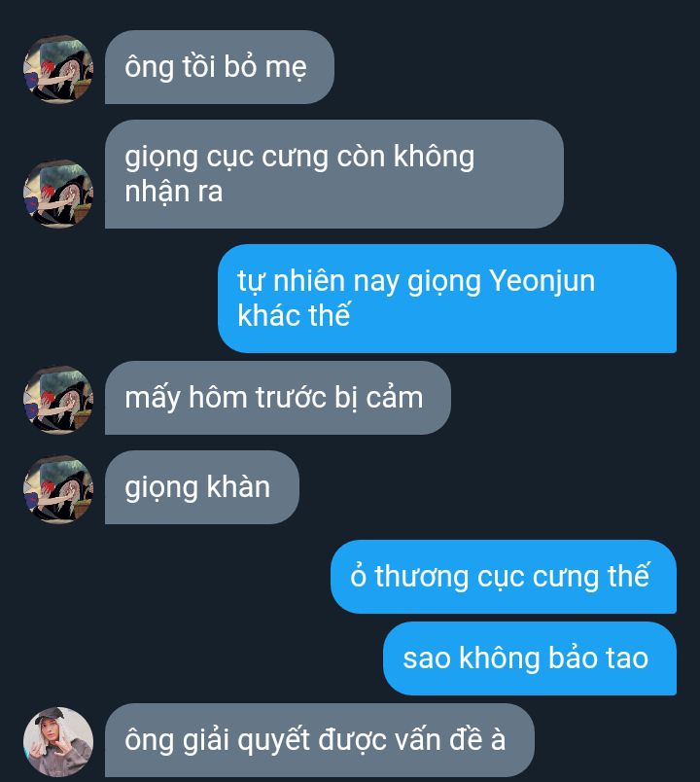Select 'ông giải quyết được vấn đề à' message
The height and width of the screenshot is (782, 700).
coord(320,740)
